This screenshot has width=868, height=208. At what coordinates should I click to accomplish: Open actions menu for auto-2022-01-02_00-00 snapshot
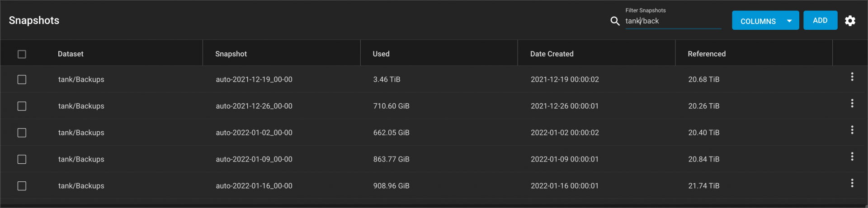click(x=852, y=130)
